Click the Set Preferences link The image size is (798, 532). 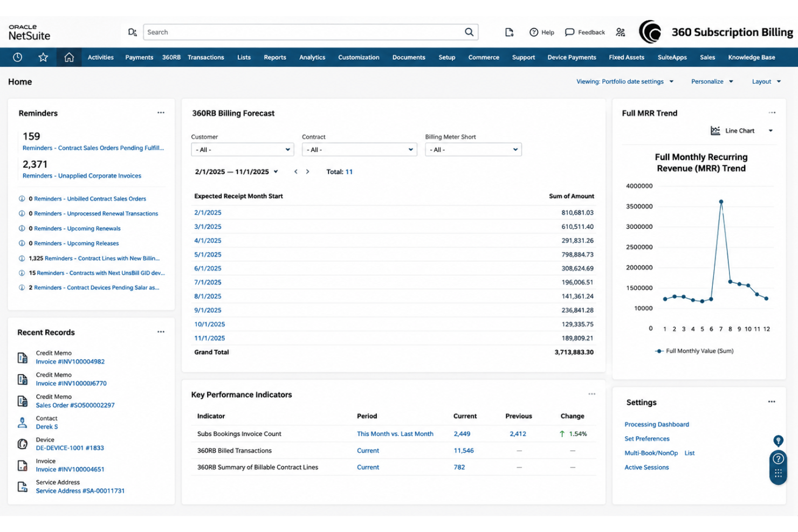click(x=647, y=439)
